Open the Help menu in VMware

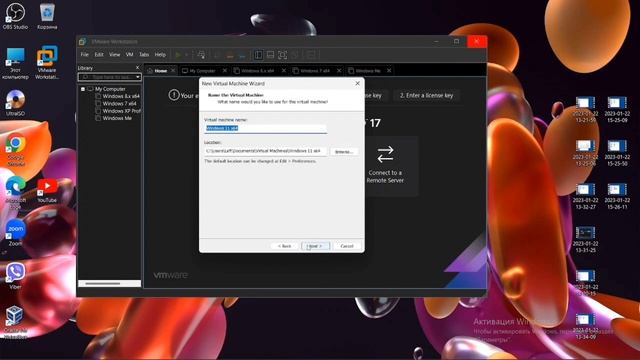click(160, 54)
